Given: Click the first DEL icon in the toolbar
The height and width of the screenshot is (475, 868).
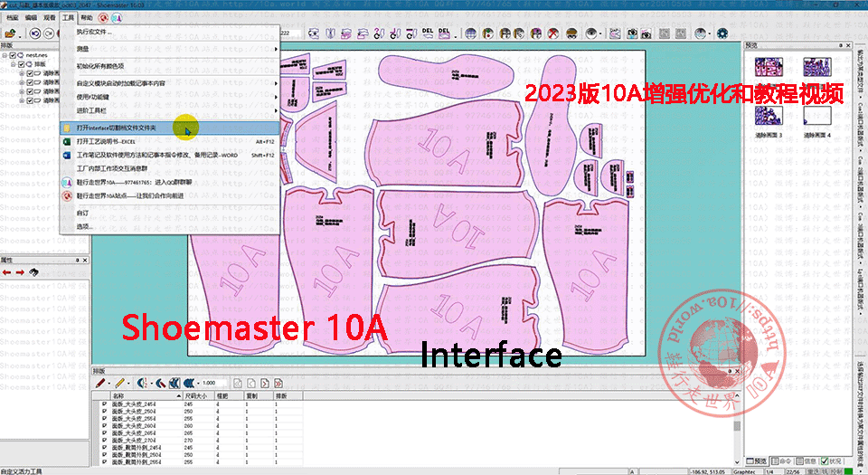Looking at the screenshot, I should pyautogui.click(x=428, y=33).
